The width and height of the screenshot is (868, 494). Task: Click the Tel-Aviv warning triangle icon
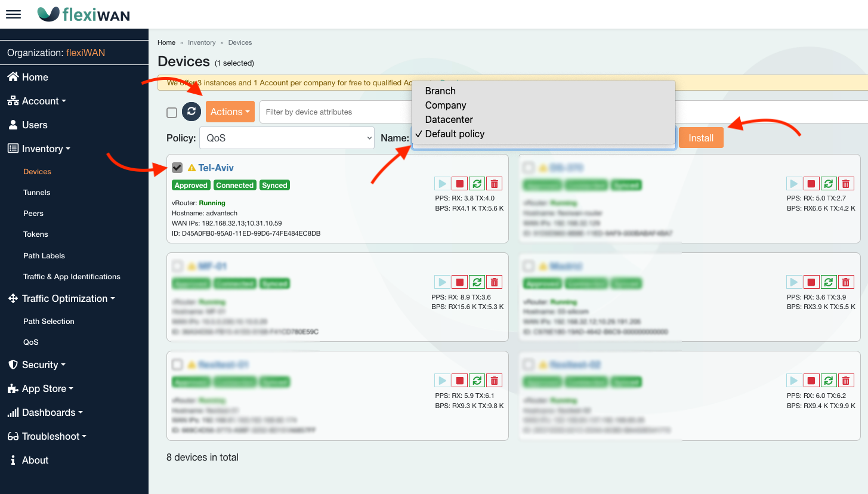coord(191,168)
